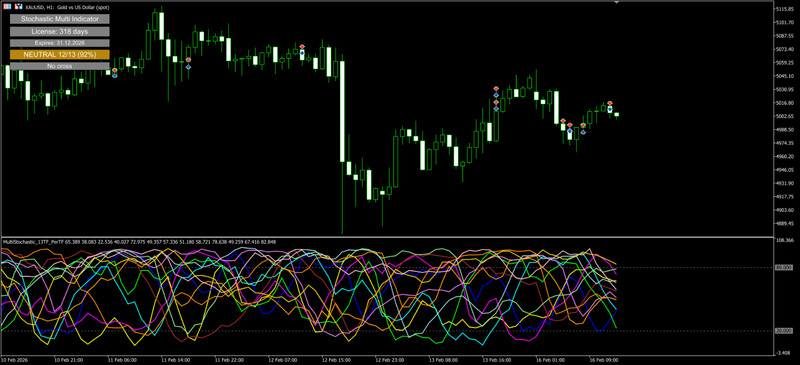
Task: Click the 5087.55 price axis label
Action: point(785,36)
